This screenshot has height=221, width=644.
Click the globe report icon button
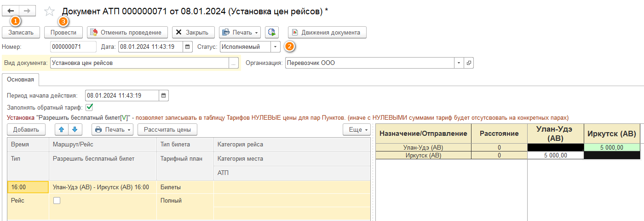tap(272, 32)
